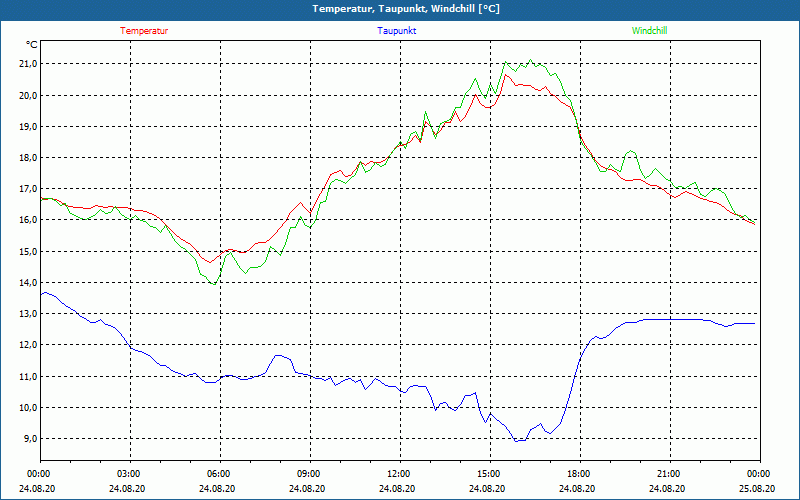Click the blue Taupunkt legend label
800x500 pixels.
tap(396, 31)
